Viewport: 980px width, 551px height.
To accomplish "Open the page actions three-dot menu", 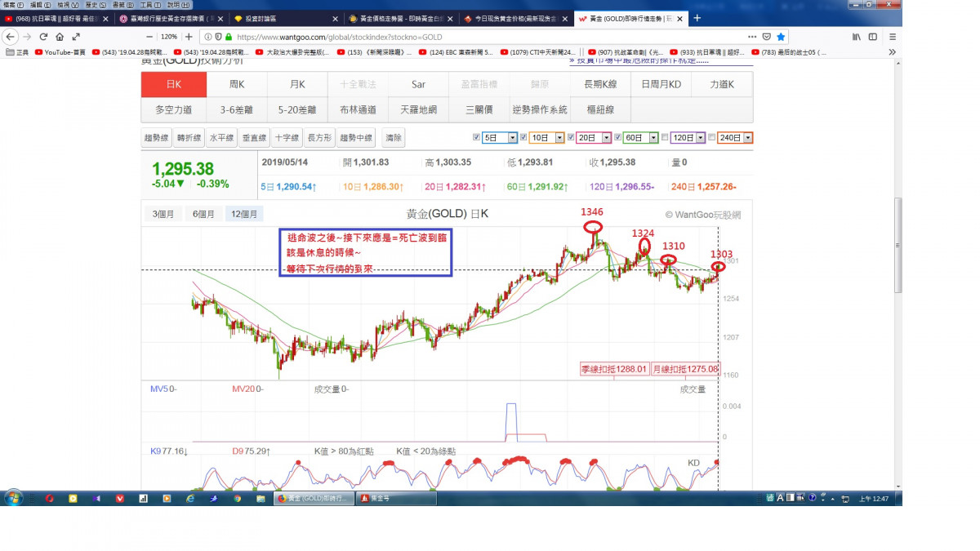I will click(752, 37).
